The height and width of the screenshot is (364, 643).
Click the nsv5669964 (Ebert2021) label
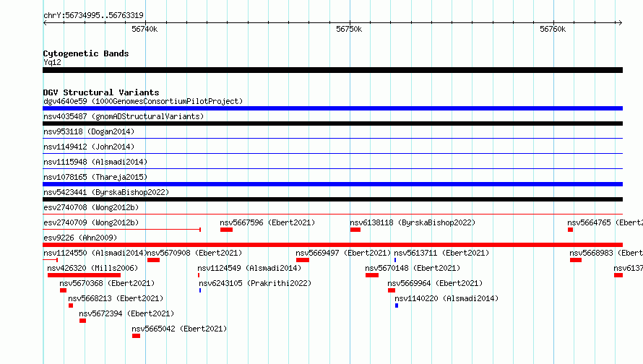(435, 283)
